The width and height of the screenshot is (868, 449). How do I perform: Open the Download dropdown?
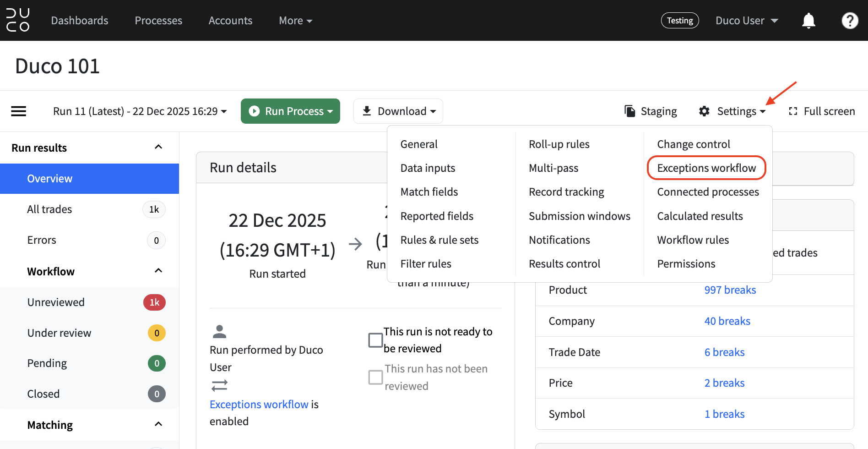[398, 111]
